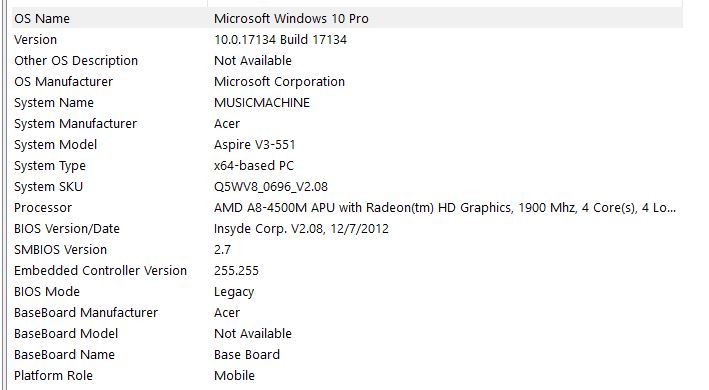Select the System Manufacturer row

click(347, 124)
